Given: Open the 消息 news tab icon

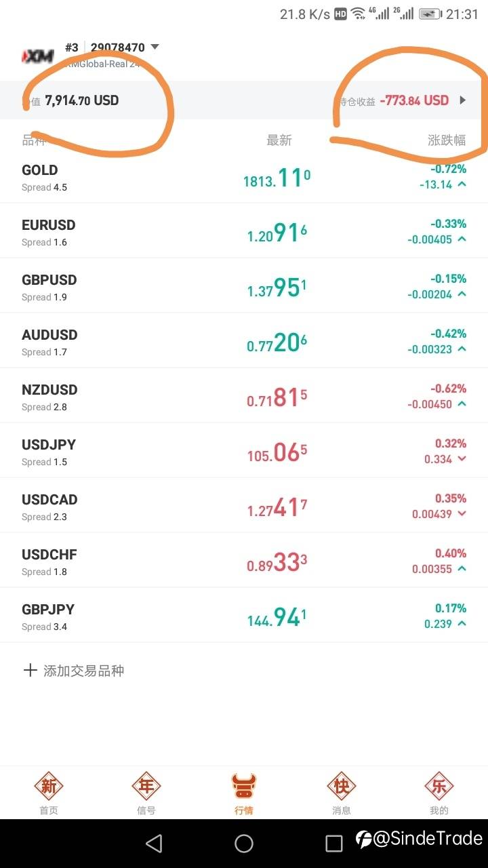Looking at the screenshot, I should 342,787.
